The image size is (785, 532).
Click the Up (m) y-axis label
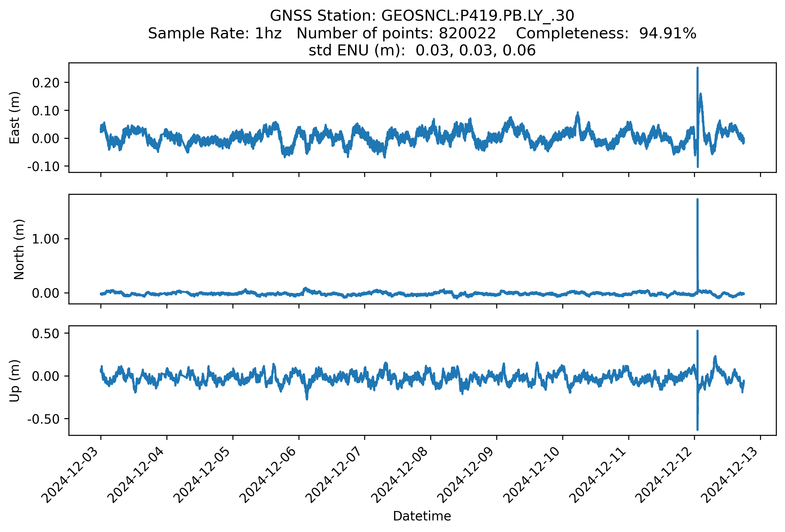(15, 381)
